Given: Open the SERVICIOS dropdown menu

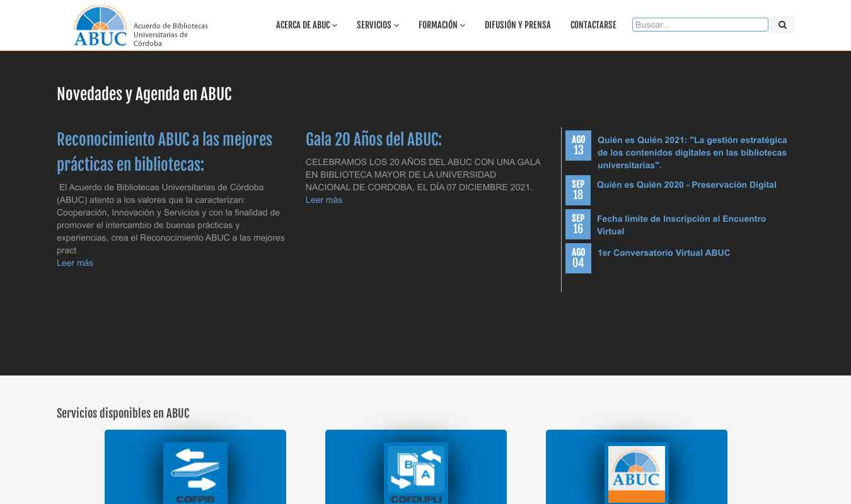Looking at the screenshot, I should 377,25.
